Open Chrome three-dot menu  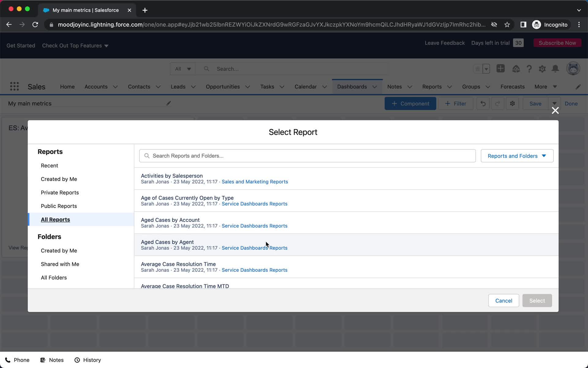[x=579, y=25]
